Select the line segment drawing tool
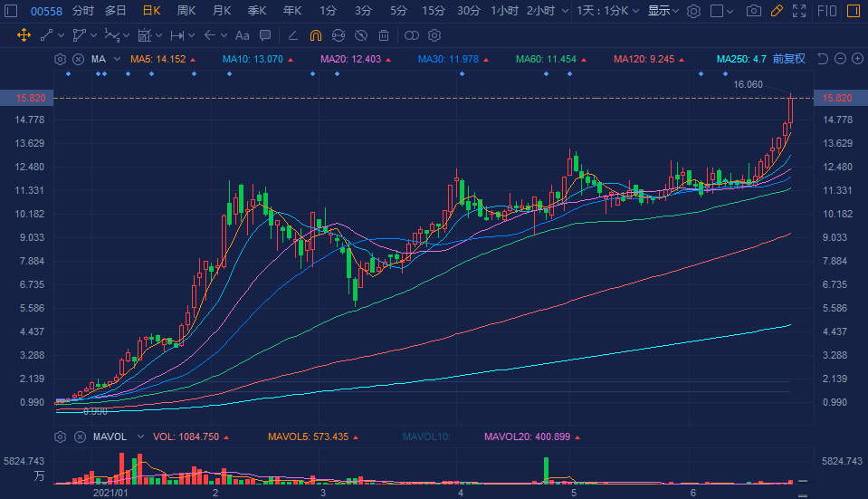 (46, 35)
